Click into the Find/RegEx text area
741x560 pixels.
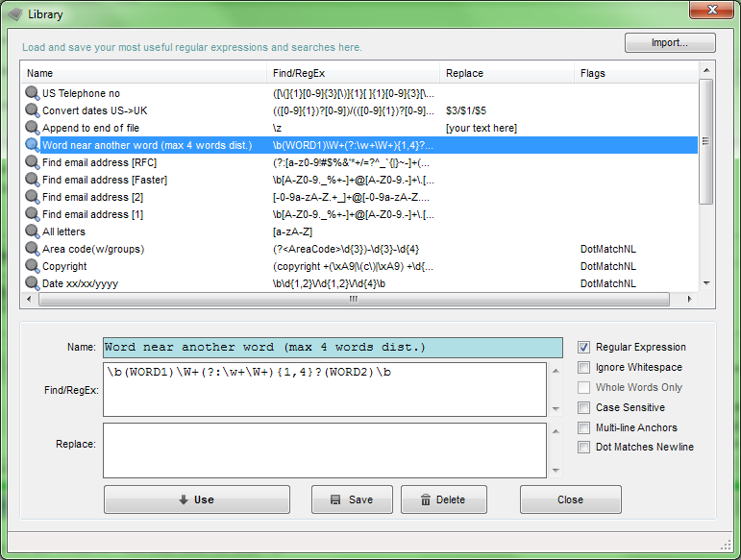(x=325, y=390)
